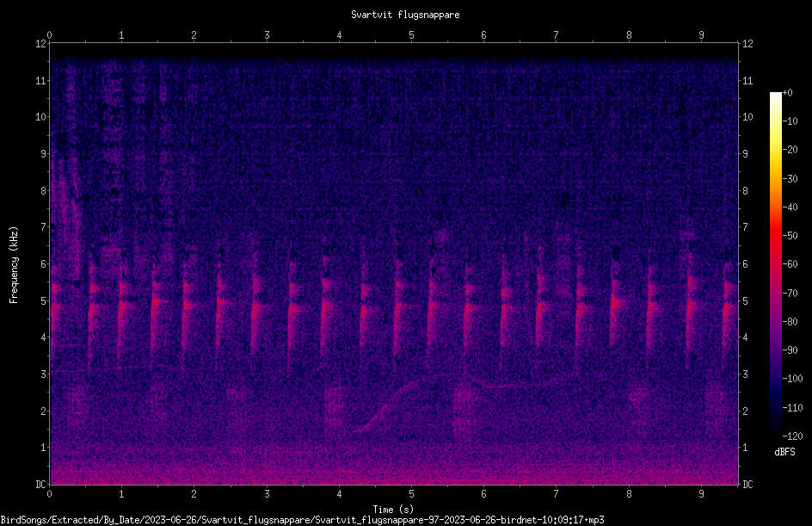The width and height of the screenshot is (812, 526).
Task: Click the '12' label on the left frequency axis
Action: click(40, 44)
